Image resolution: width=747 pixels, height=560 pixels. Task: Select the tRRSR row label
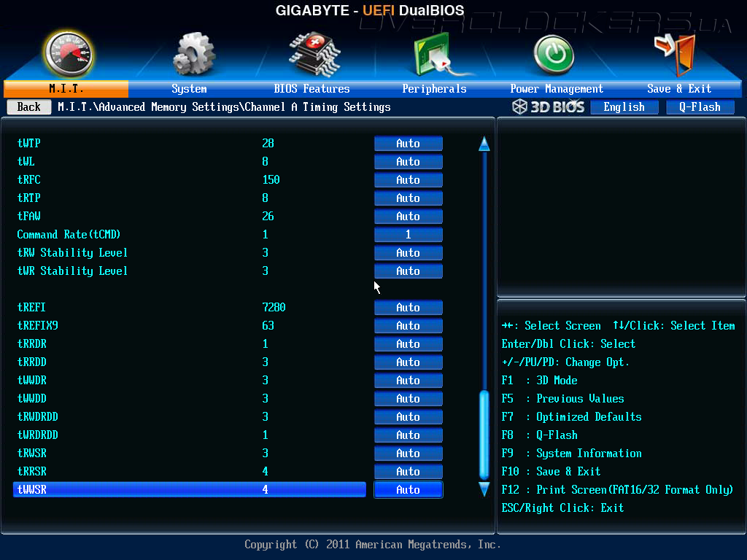[32, 471]
